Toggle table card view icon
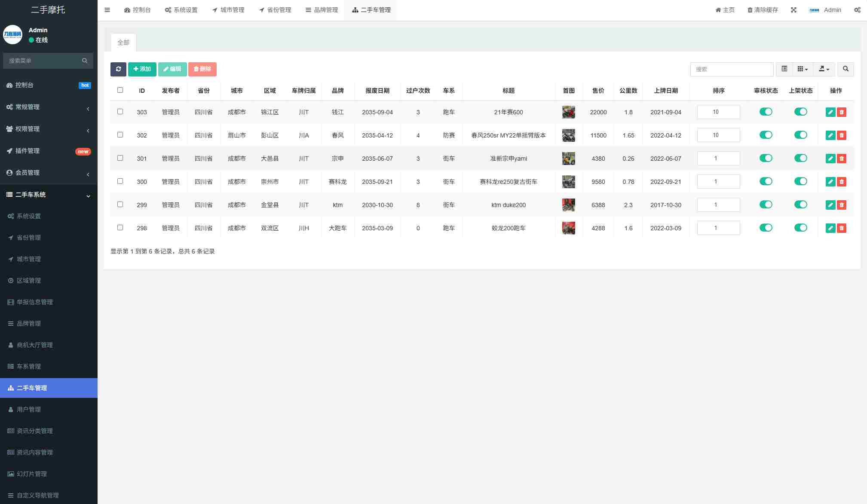867x504 pixels. [784, 69]
